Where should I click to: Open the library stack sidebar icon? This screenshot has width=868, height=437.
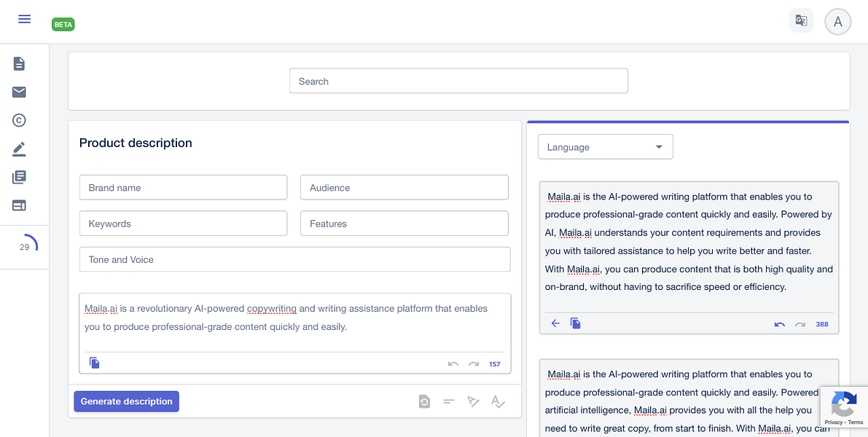[x=20, y=177]
